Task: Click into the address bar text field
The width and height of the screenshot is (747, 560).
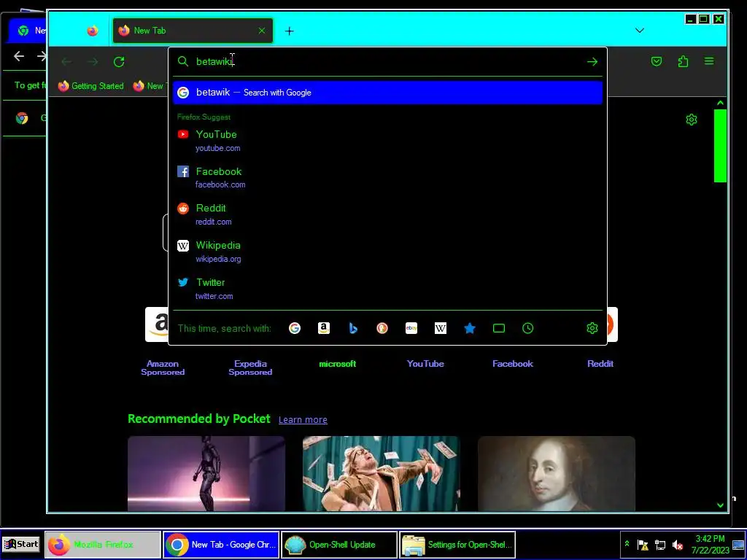Action: click(x=388, y=61)
